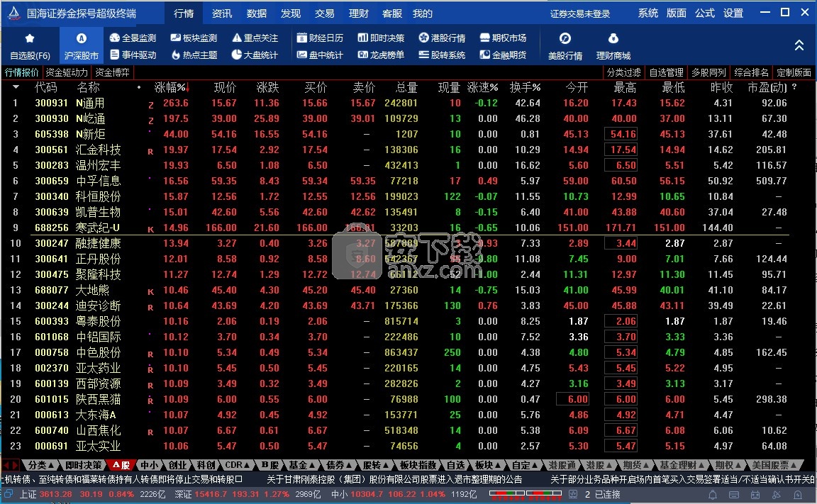Expand the 基金 bottom tab menu

pyautogui.click(x=302, y=465)
